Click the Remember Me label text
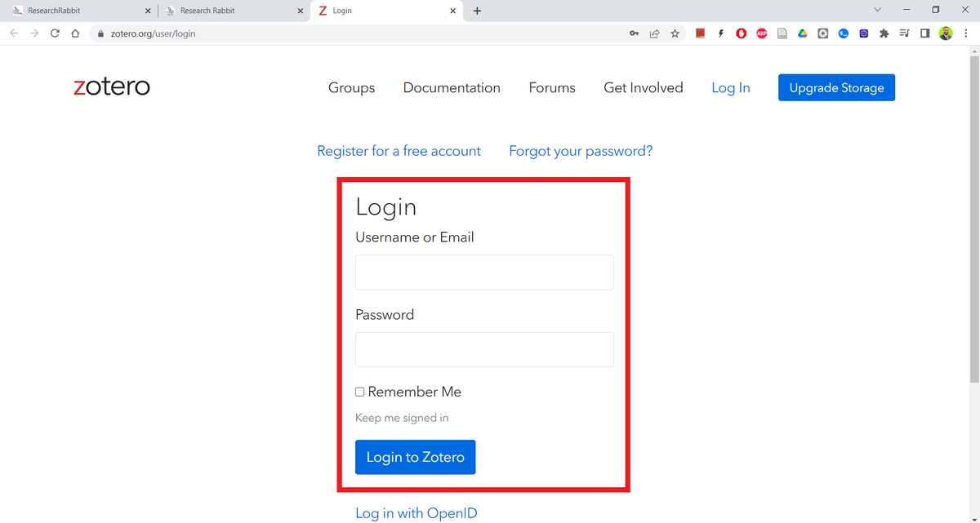Screen dimensions: 980x523 click(x=415, y=392)
